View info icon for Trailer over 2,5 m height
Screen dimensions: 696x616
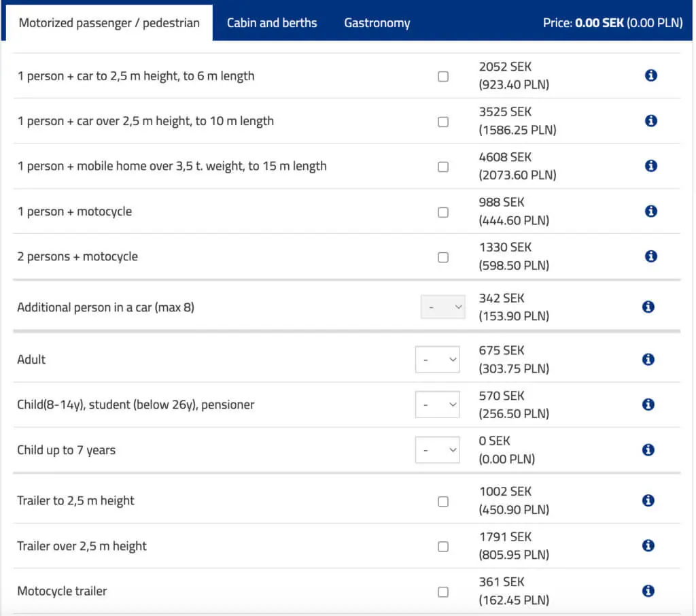click(x=648, y=545)
